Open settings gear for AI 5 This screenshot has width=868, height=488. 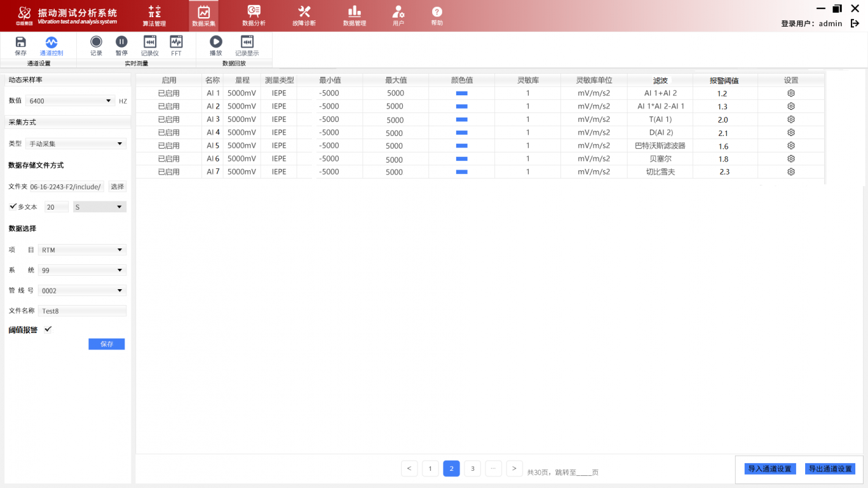pyautogui.click(x=791, y=146)
